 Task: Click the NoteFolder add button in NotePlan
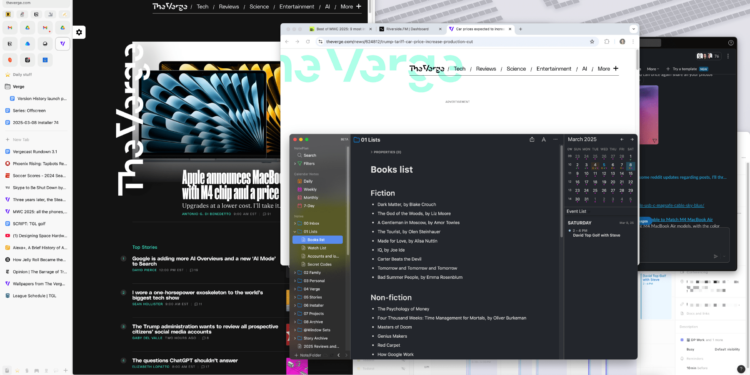tap(308, 355)
